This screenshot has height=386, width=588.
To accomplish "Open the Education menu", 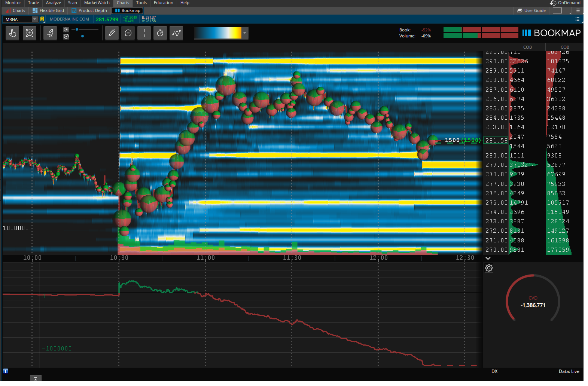I will 164,3.
